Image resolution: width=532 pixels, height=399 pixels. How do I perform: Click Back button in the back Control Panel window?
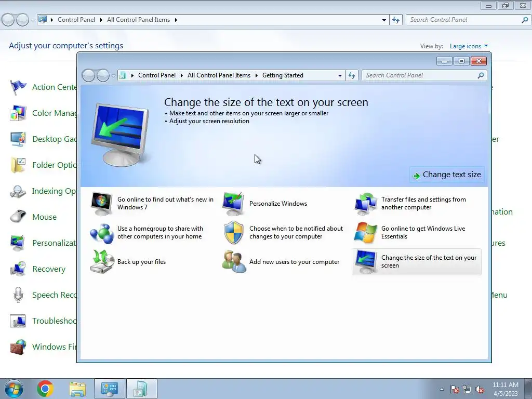8,20
